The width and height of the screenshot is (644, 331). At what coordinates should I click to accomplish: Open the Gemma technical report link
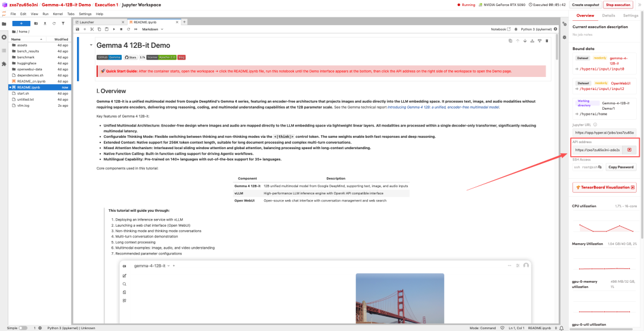pos(443,107)
